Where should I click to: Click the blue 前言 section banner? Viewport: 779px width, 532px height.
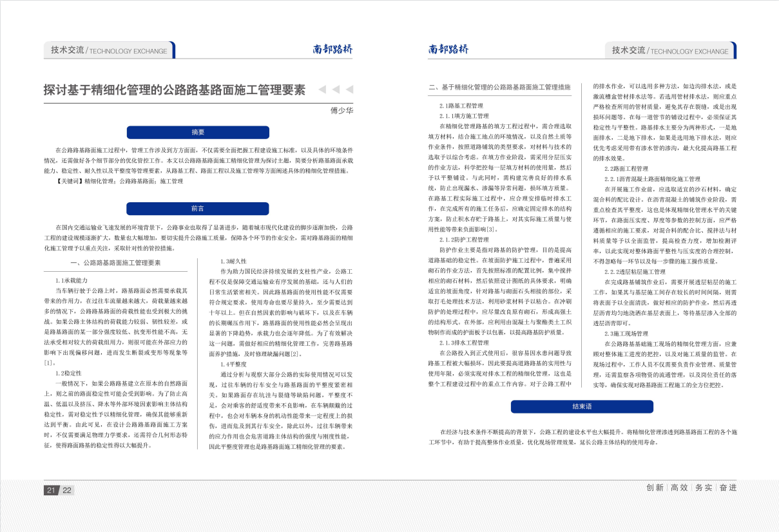198,209
